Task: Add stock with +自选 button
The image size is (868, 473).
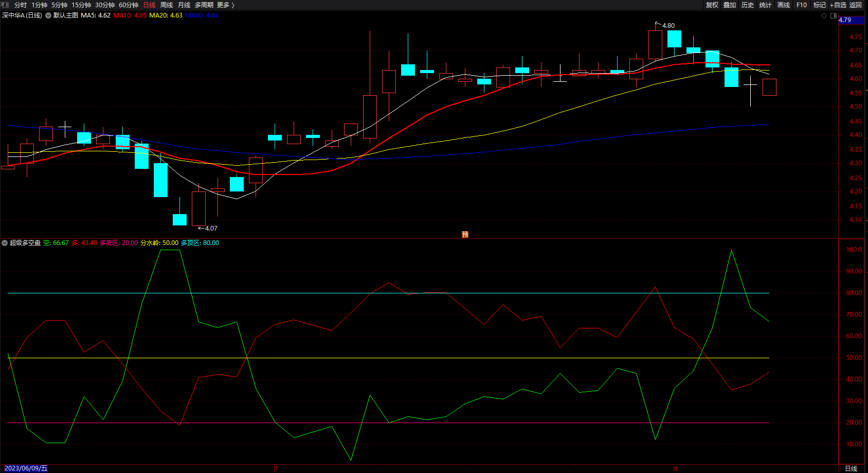Action: coord(838,5)
